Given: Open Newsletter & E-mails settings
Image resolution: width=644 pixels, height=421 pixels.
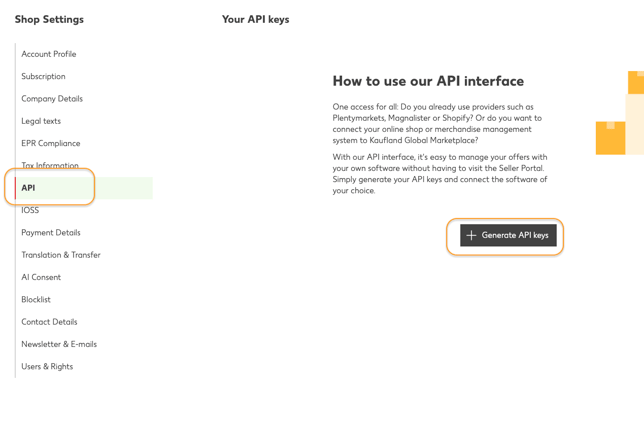Looking at the screenshot, I should click(59, 344).
